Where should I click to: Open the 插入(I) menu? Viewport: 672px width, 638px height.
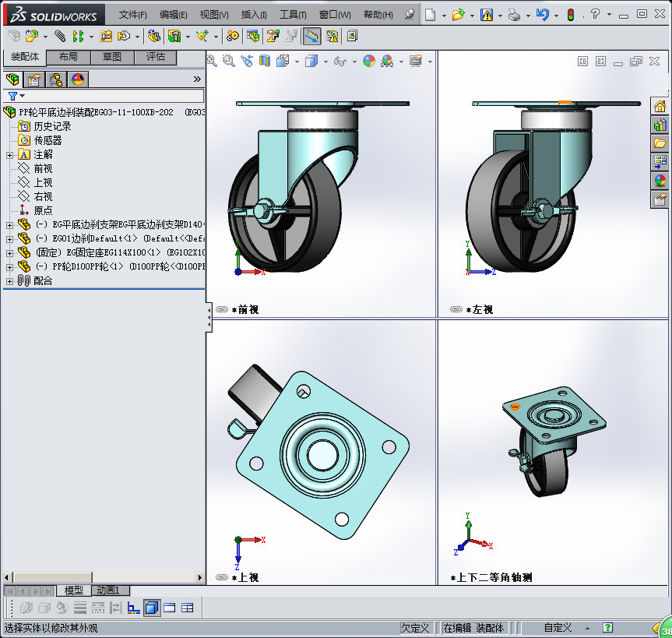point(254,15)
